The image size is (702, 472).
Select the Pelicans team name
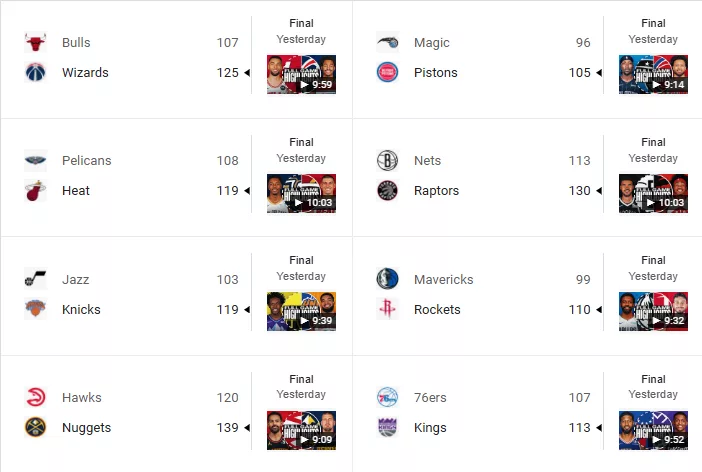pyautogui.click(x=87, y=160)
